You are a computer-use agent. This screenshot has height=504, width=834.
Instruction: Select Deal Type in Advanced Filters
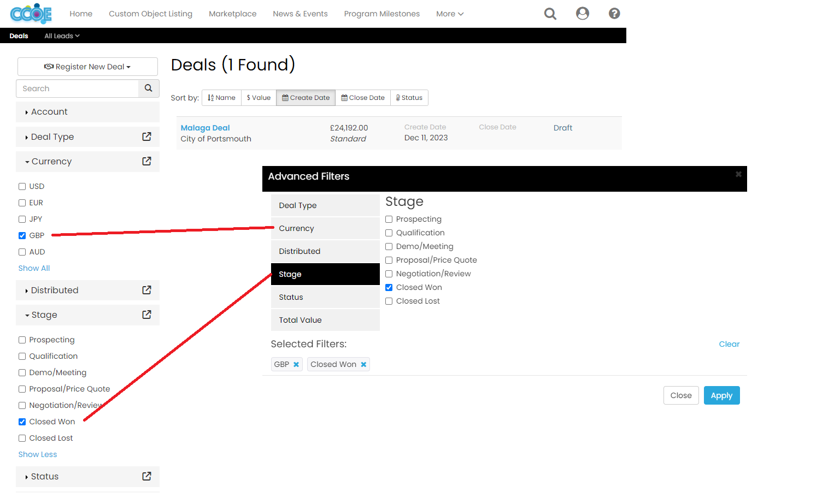pos(325,205)
